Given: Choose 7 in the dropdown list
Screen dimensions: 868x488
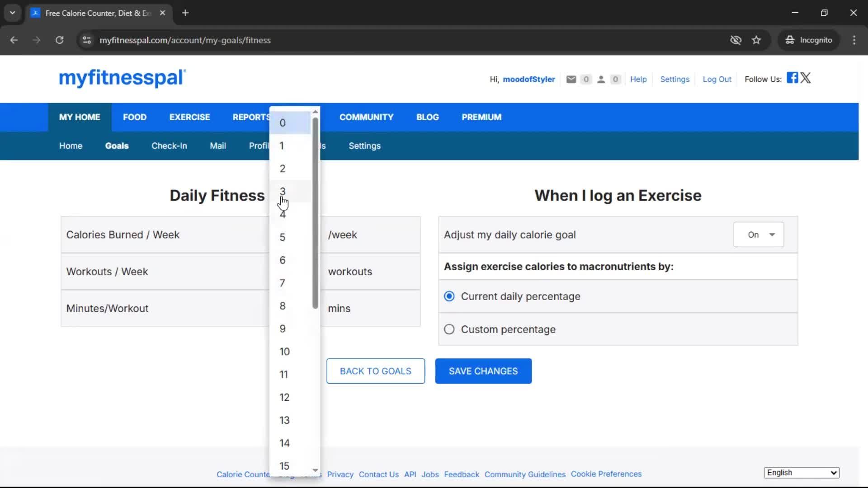Looking at the screenshot, I should pos(290,283).
